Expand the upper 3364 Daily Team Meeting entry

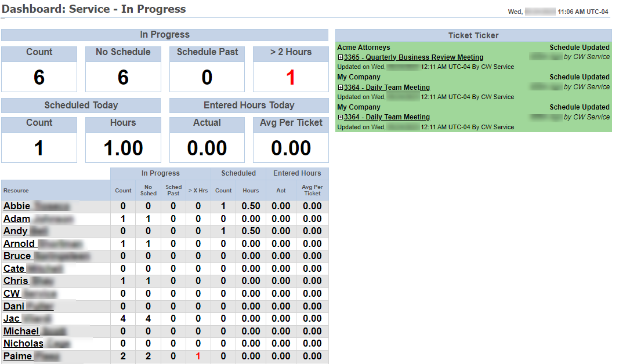click(340, 88)
